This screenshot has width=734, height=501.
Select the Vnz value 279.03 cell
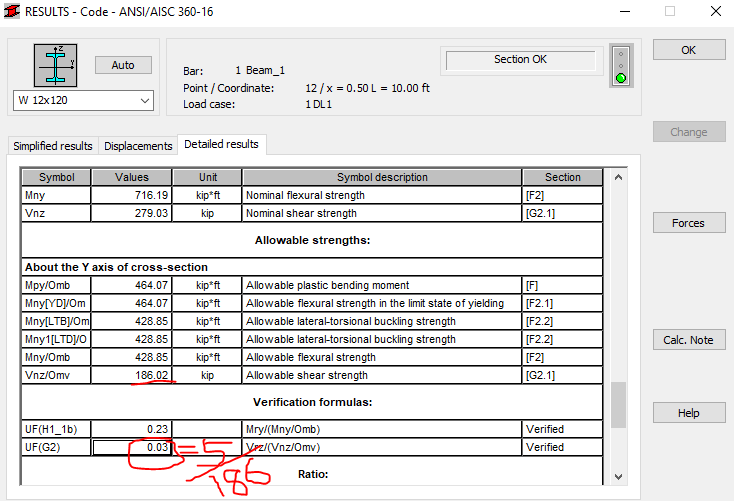pyautogui.click(x=132, y=213)
